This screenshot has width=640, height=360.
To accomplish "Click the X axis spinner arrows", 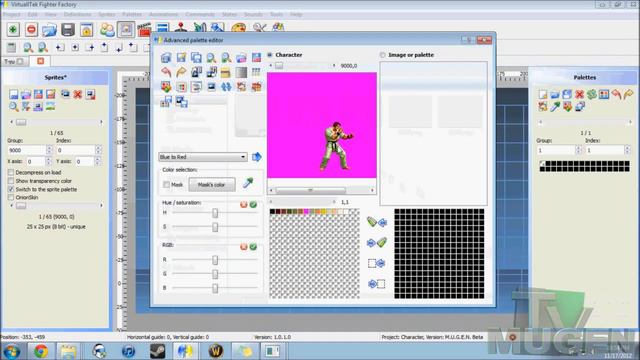I will (x=49, y=162).
